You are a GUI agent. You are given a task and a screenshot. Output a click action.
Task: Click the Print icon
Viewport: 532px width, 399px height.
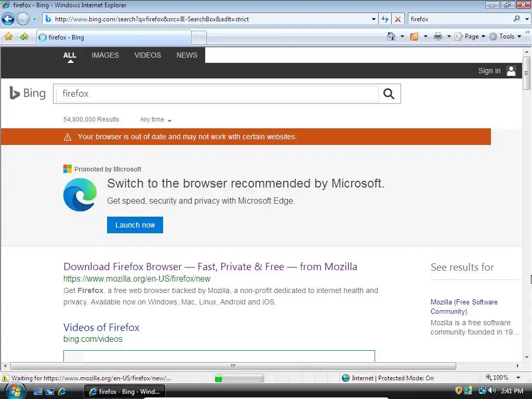(438, 36)
